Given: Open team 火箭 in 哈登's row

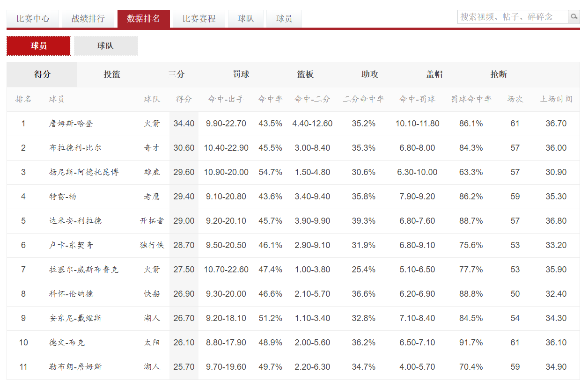Looking at the screenshot, I should pos(152,124).
